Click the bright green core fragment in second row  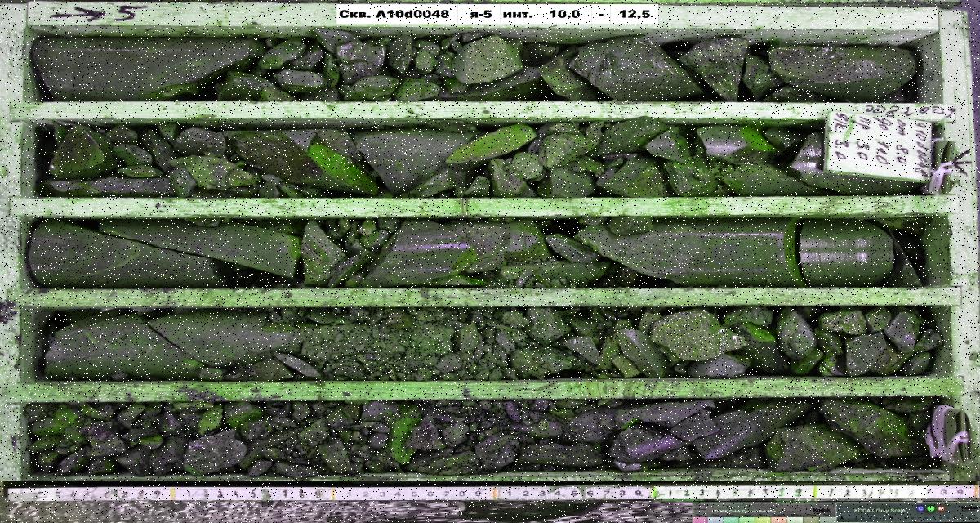point(492,143)
